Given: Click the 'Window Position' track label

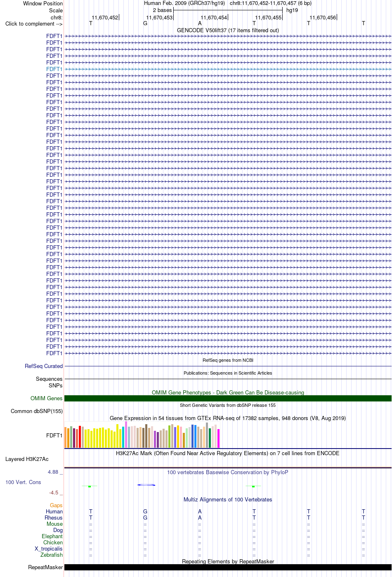Looking at the screenshot, I should tap(43, 3).
